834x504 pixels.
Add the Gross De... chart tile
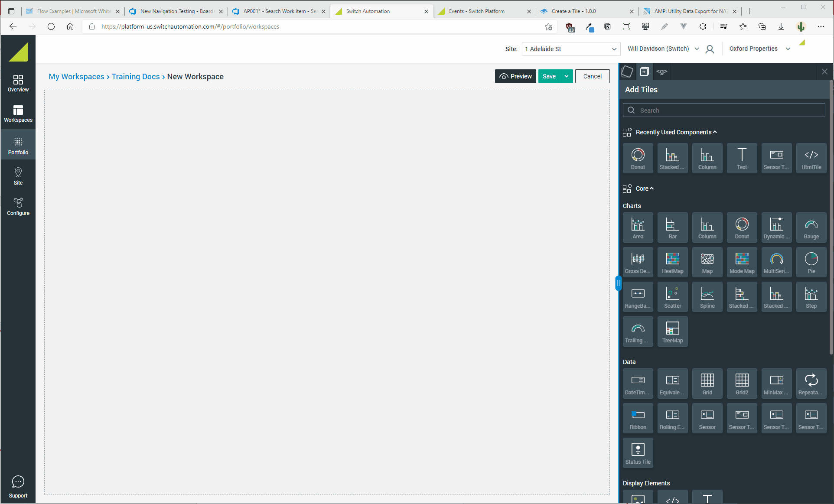tap(638, 262)
